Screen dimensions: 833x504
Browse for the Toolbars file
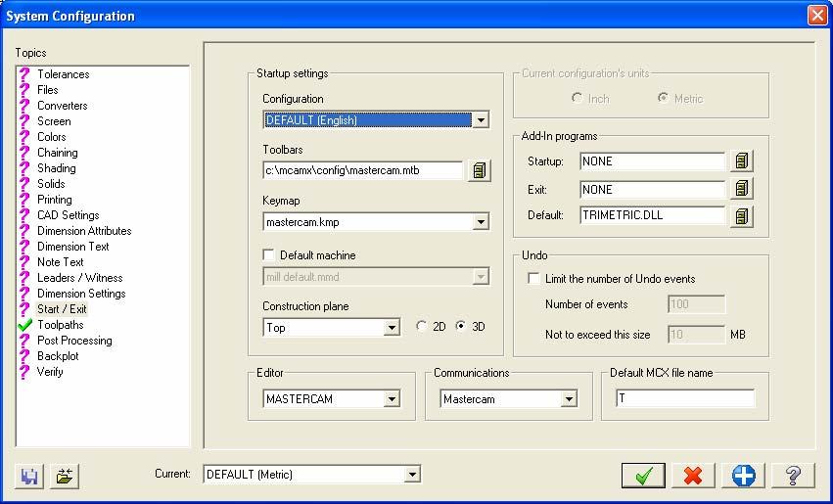pos(480,170)
